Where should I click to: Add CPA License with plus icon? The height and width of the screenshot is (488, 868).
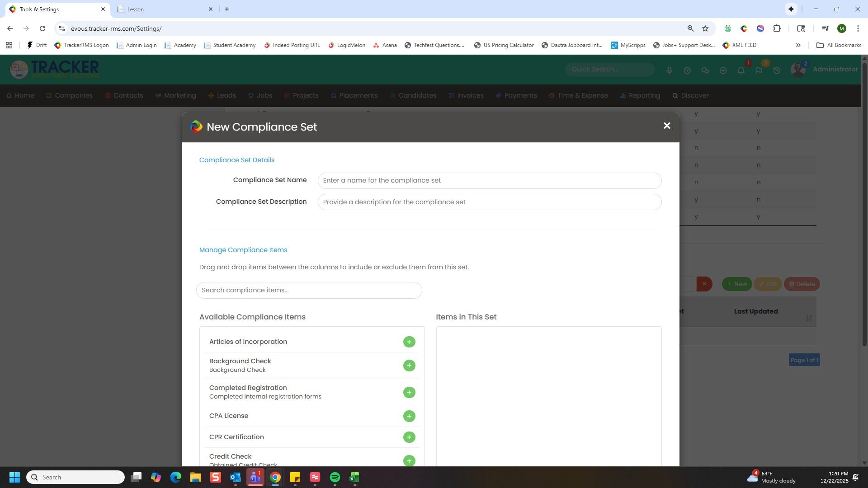409,416
